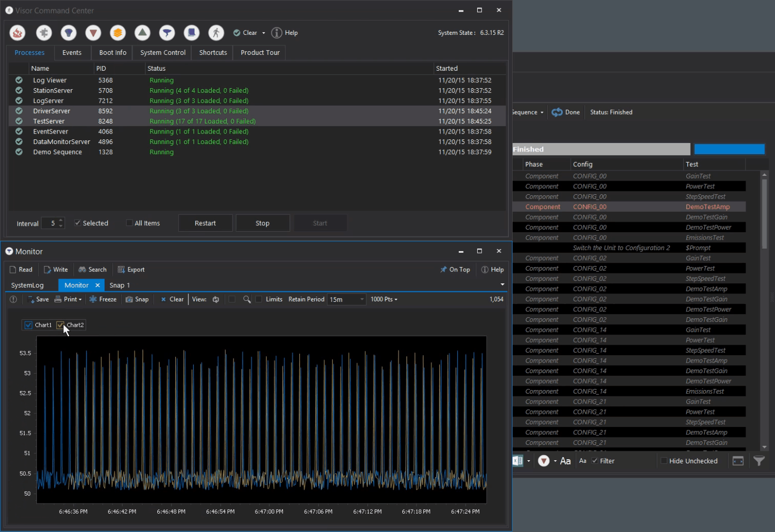Enable the All Items checkbox
Screen dimensions: 775x532
(x=129, y=223)
